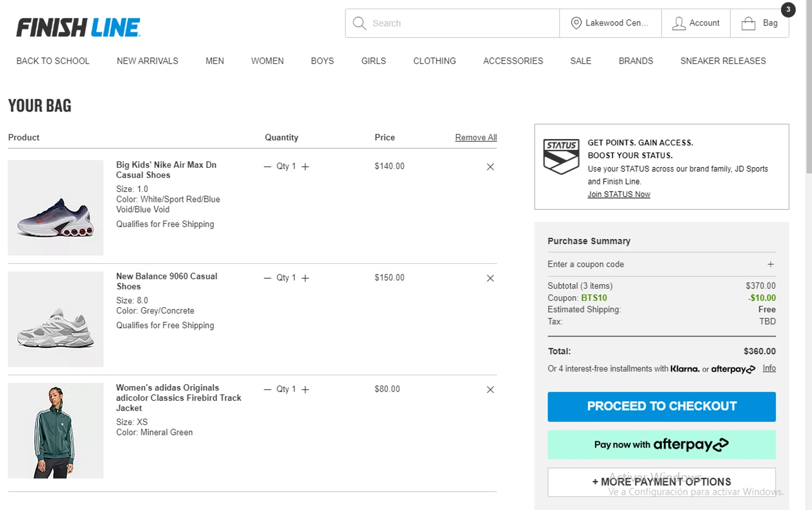Open Big Kids' Nike Air Max Dn title
Screen dimensions: 812x510
[x=166, y=170]
